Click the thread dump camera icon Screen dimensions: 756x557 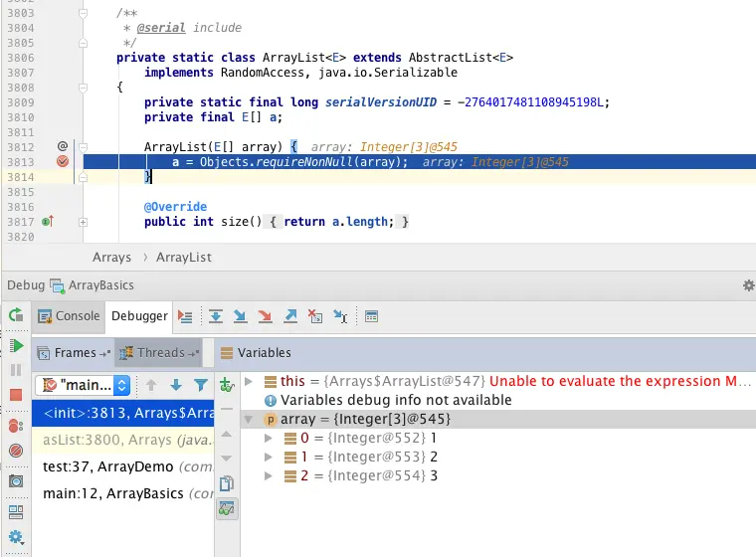point(16,480)
